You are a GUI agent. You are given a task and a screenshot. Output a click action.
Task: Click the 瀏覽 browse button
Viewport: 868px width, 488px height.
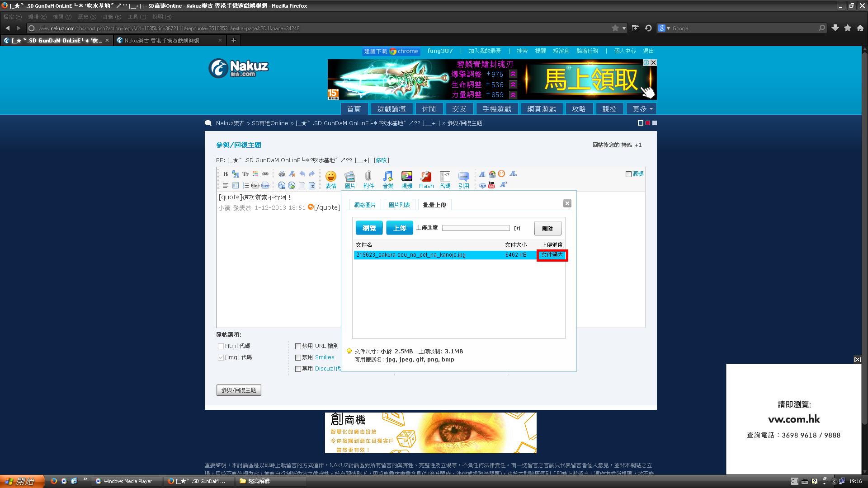369,228
